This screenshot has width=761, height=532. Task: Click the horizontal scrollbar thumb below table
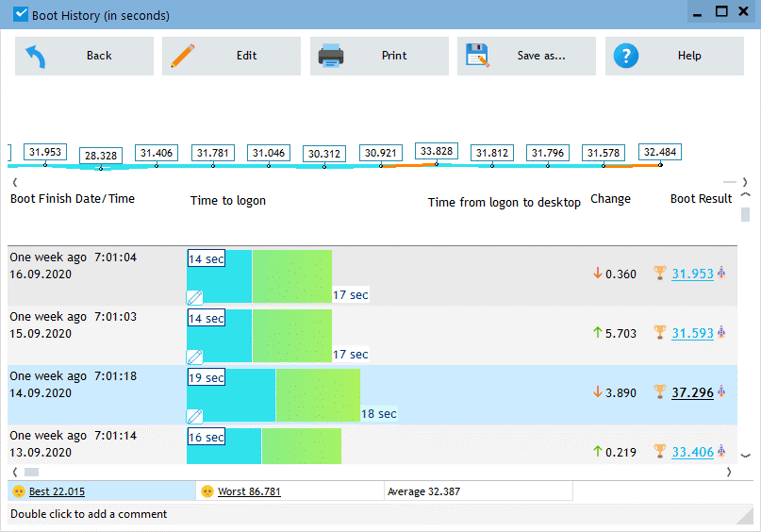pos(31,472)
